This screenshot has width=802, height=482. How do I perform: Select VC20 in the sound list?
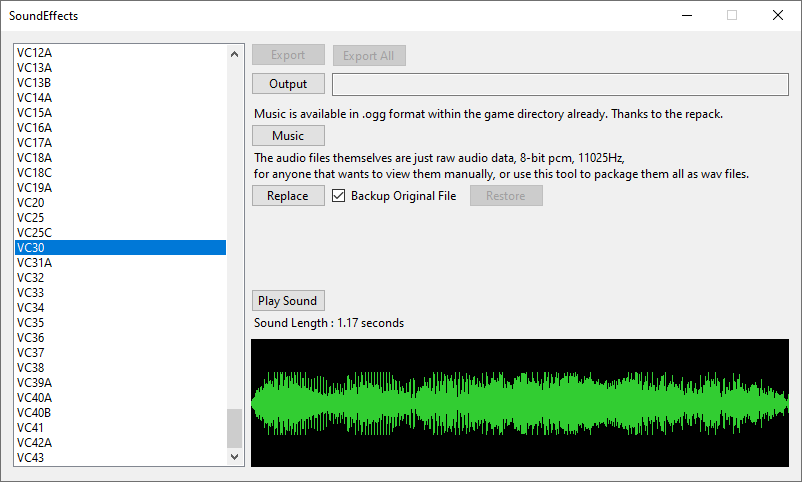[121, 203]
